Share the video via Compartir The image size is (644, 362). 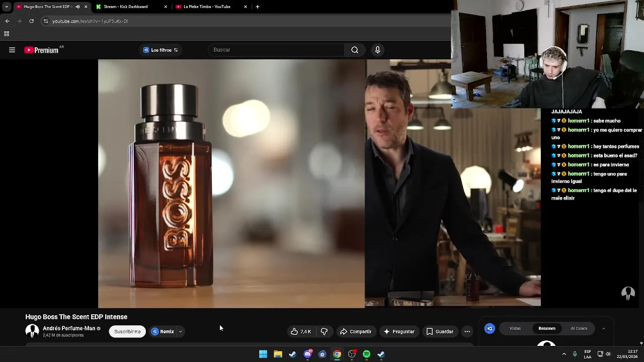(x=356, y=331)
